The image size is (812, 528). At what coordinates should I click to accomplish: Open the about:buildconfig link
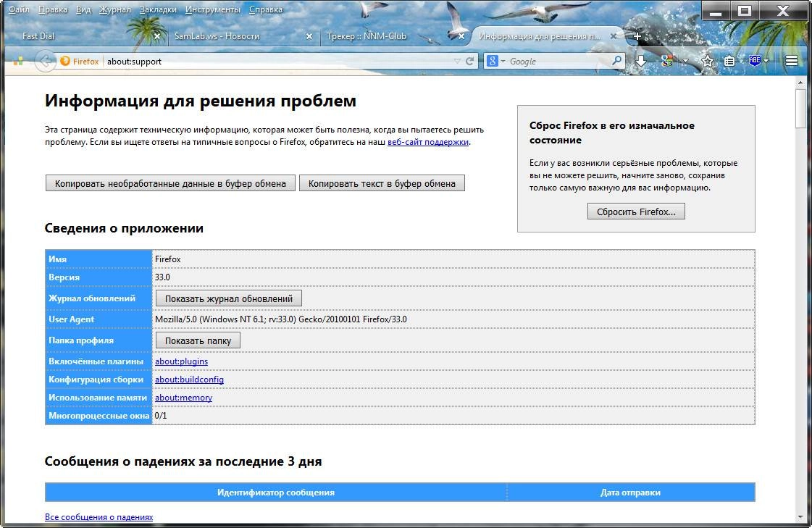189,380
